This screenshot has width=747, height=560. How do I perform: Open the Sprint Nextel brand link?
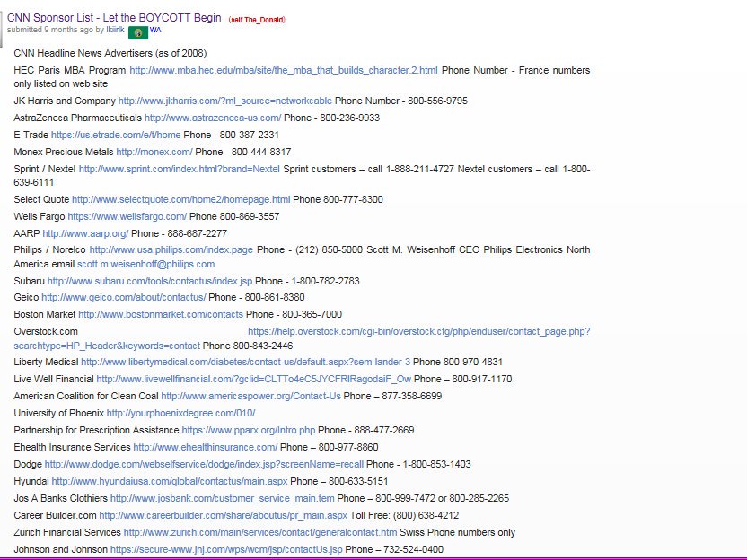180,169
